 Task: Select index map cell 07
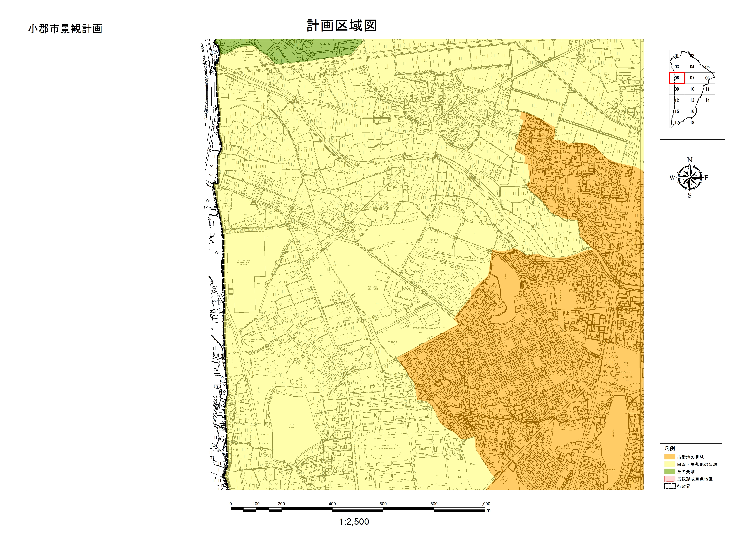coord(692,78)
